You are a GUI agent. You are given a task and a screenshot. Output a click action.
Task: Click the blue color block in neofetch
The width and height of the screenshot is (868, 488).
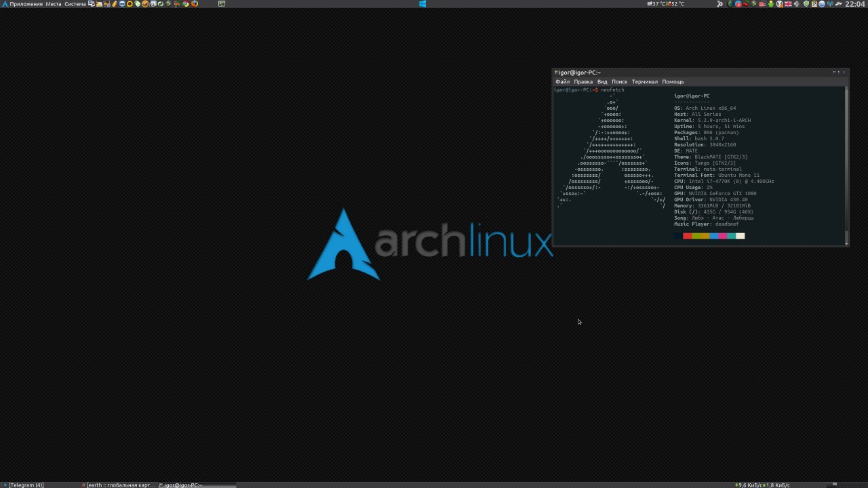coord(713,236)
